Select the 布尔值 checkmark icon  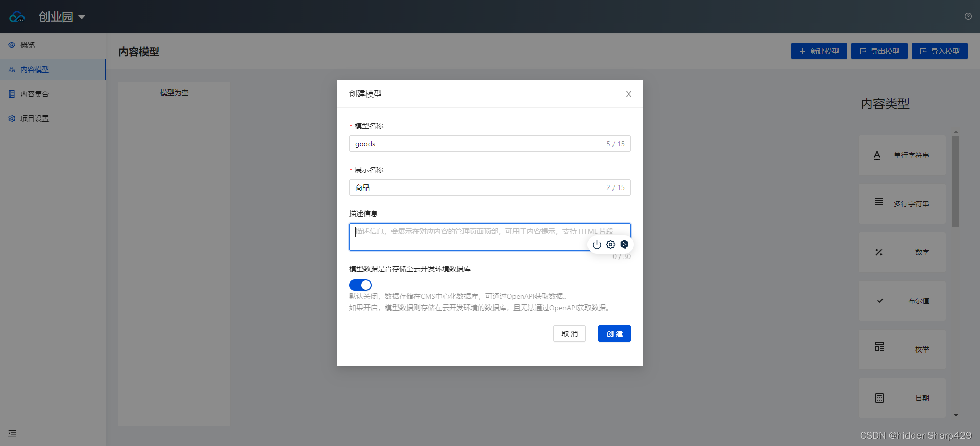880,301
